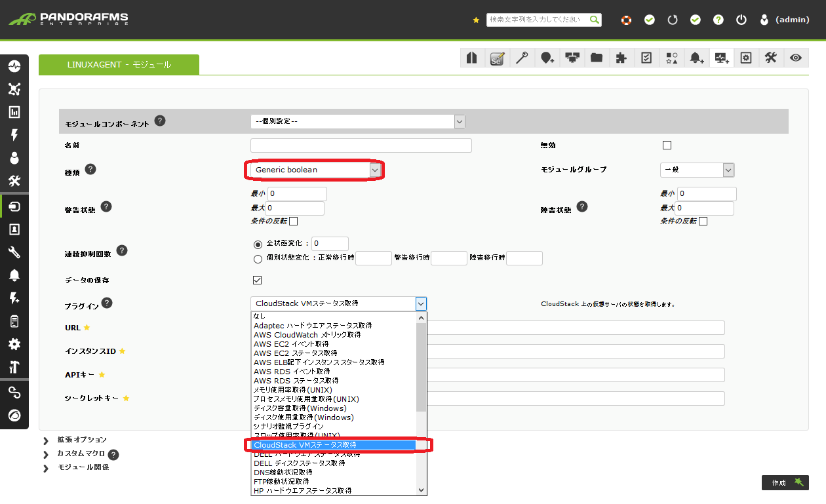Screen dimensions: 826x504
Task: Choose AWS CloudWatch メトリック取得 option
Action: coord(334,334)
